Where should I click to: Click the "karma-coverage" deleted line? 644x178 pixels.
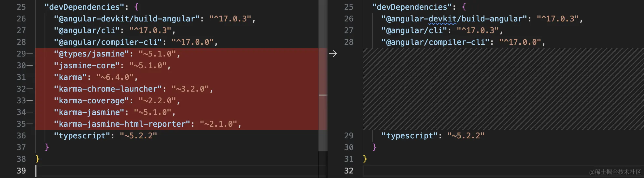117,100
